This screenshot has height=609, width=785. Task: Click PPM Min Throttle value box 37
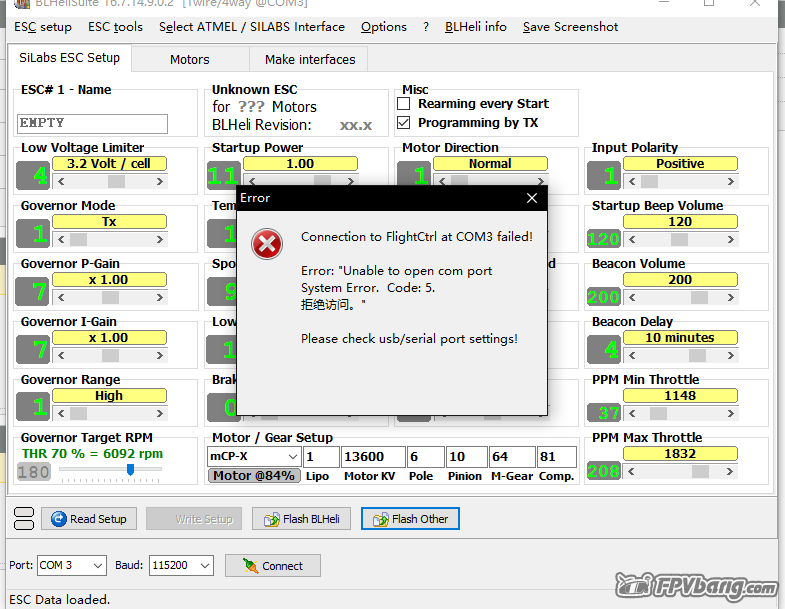(x=604, y=413)
